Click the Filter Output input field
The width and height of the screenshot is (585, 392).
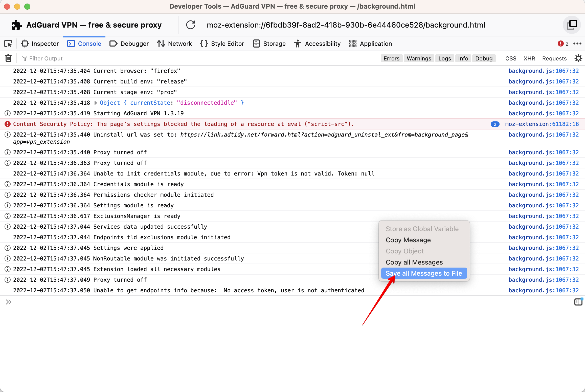[46, 58]
